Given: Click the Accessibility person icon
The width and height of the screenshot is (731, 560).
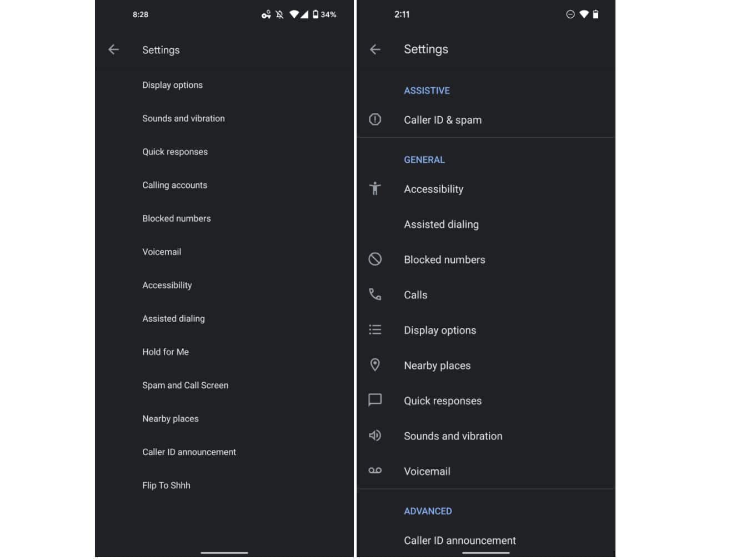Looking at the screenshot, I should tap(375, 189).
